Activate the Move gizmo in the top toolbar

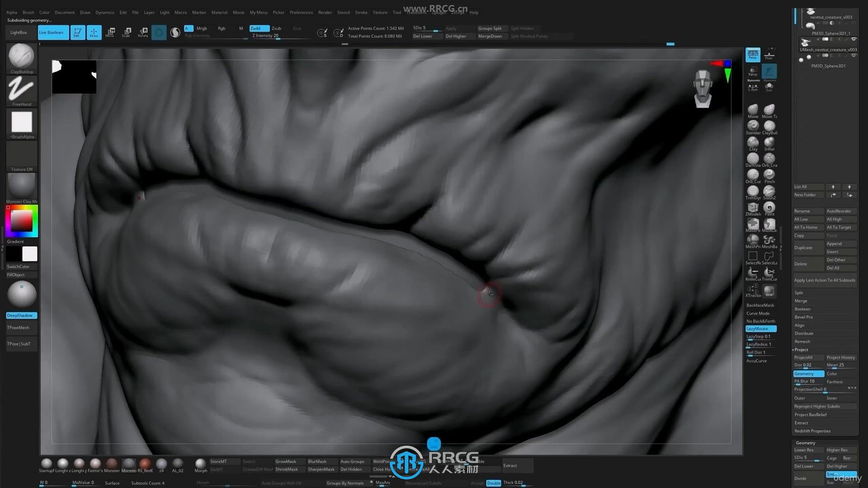point(110,32)
